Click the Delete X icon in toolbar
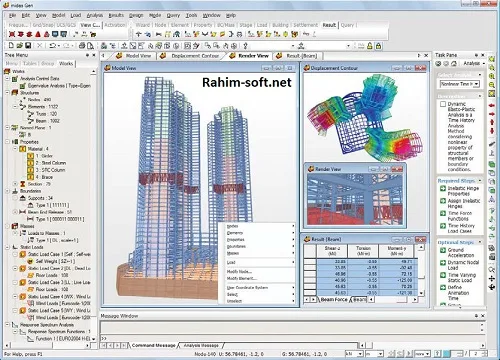Screen dimensions: 500x360 coord(39,45)
